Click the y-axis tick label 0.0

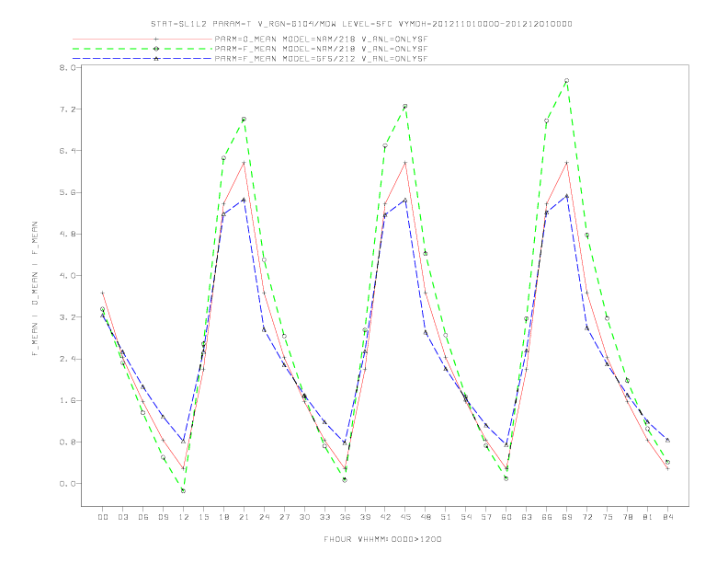[x=67, y=484]
